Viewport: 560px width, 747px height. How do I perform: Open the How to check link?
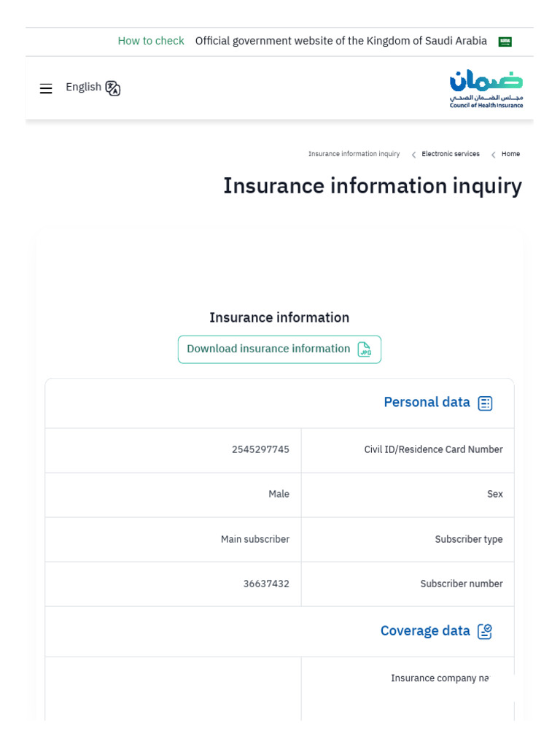click(x=151, y=41)
